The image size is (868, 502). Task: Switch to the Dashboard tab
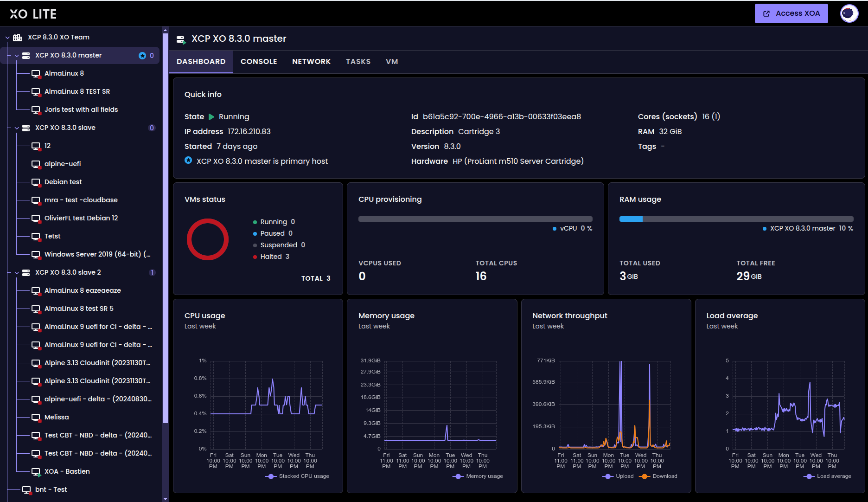[201, 61]
